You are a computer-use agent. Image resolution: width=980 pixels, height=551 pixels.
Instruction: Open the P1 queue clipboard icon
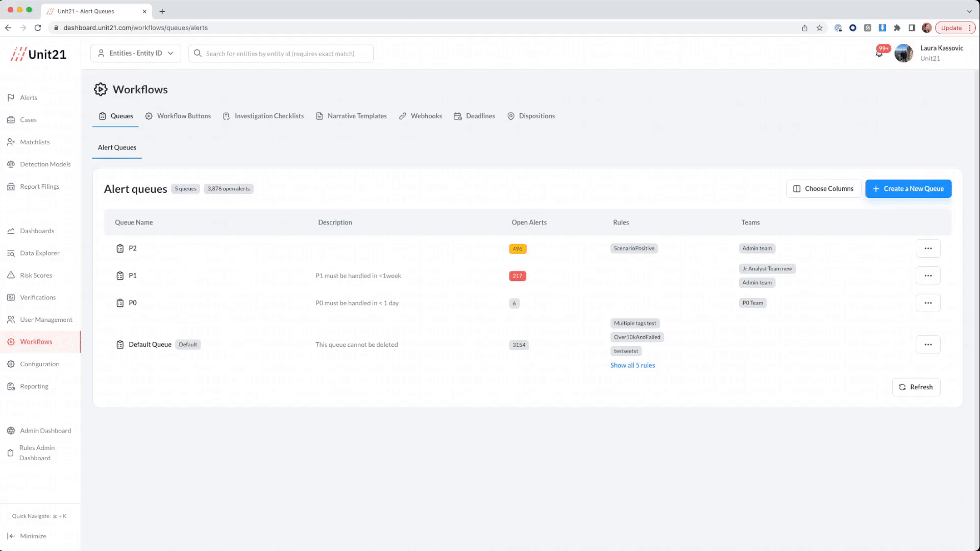click(120, 275)
